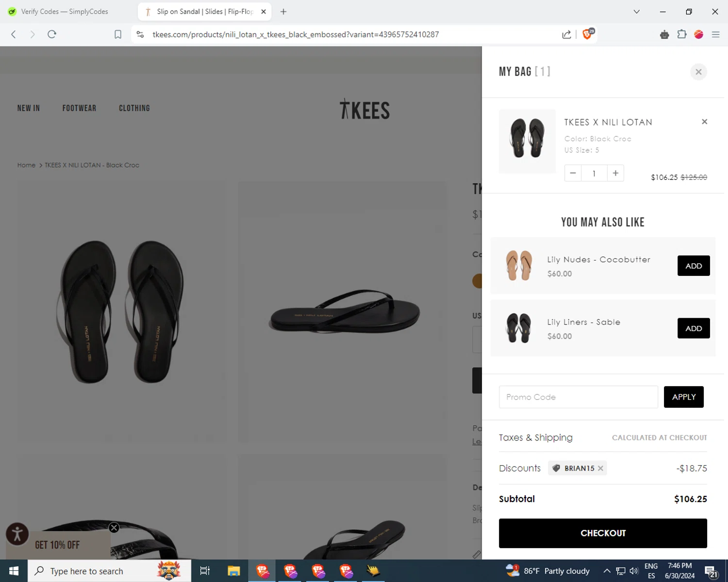Remove the BRIAN15 discount code
This screenshot has height=582, width=728.
(x=600, y=468)
